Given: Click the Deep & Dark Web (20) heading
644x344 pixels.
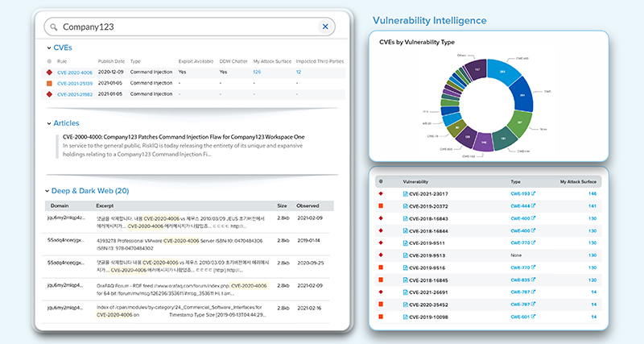Looking at the screenshot, I should tap(90, 191).
